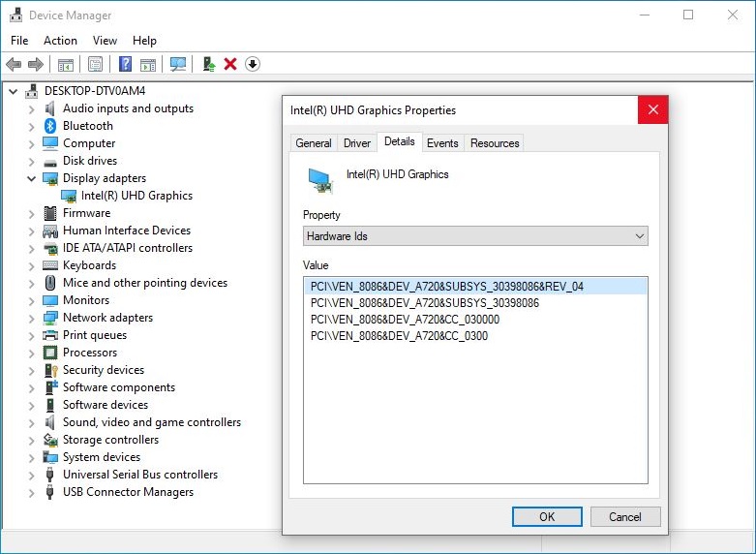
Task: Click the Print queues printer icon
Action: [x=50, y=335]
